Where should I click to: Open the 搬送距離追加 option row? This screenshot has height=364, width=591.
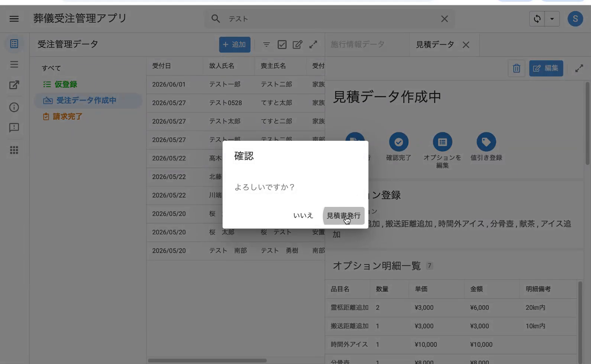point(451,326)
